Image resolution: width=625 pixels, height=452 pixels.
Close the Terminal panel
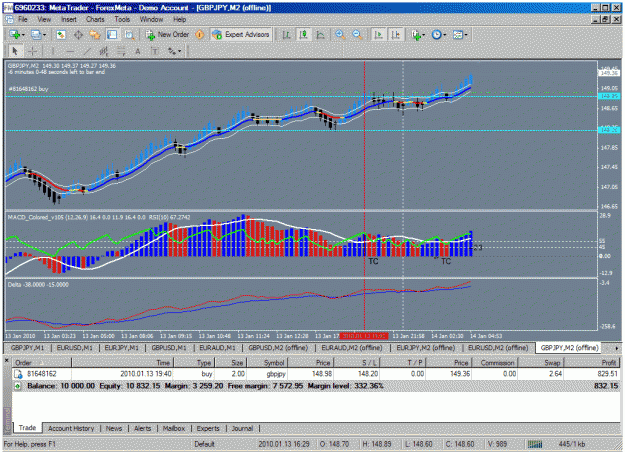coord(7,360)
